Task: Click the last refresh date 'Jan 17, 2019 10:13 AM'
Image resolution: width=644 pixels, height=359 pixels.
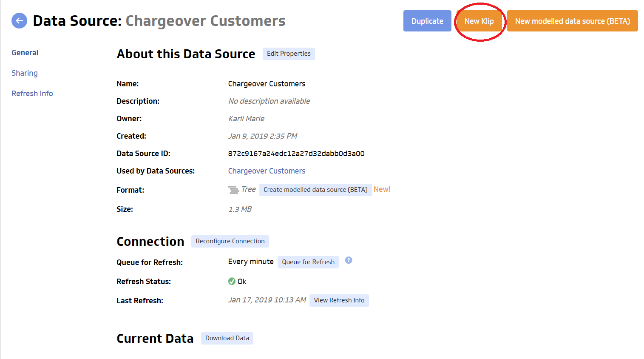Action: pos(267,300)
